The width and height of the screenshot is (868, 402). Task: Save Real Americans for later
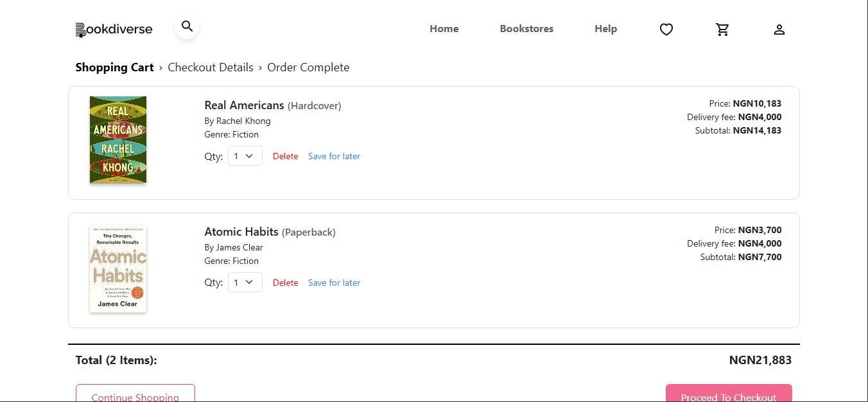[x=334, y=156]
